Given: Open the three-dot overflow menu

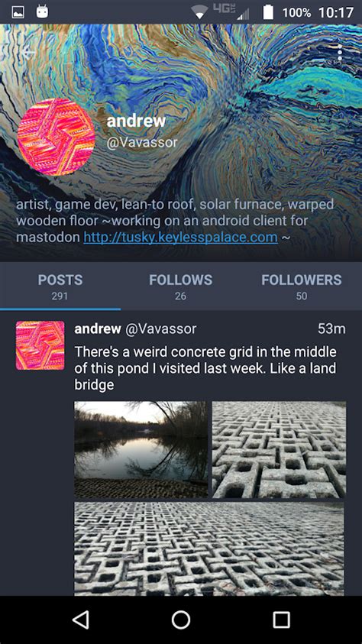Looking at the screenshot, I should click(339, 53).
